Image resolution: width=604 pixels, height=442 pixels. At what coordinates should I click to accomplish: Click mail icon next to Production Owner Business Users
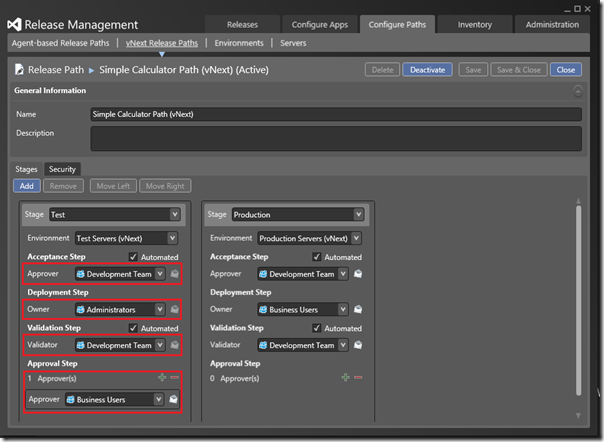pos(358,309)
